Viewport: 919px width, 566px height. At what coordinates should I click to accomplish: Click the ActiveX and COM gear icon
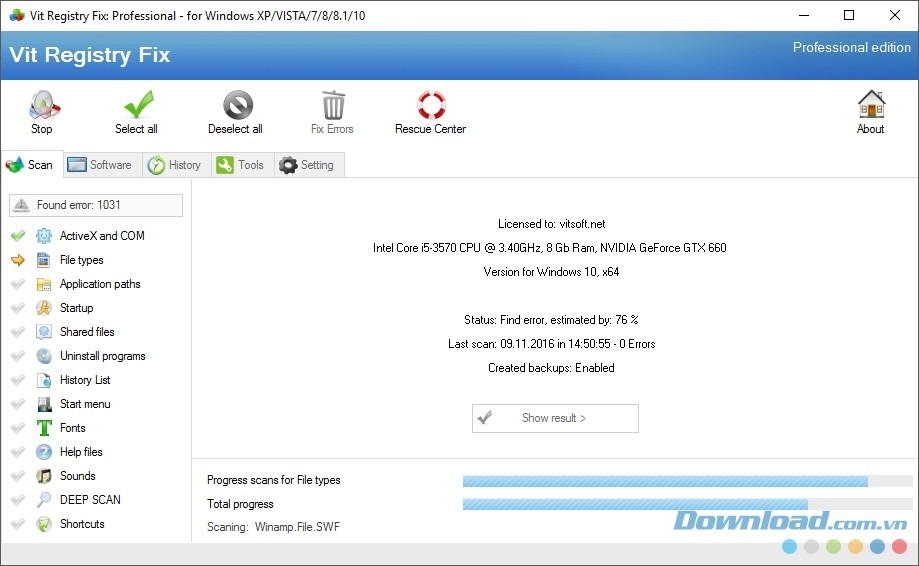point(44,236)
